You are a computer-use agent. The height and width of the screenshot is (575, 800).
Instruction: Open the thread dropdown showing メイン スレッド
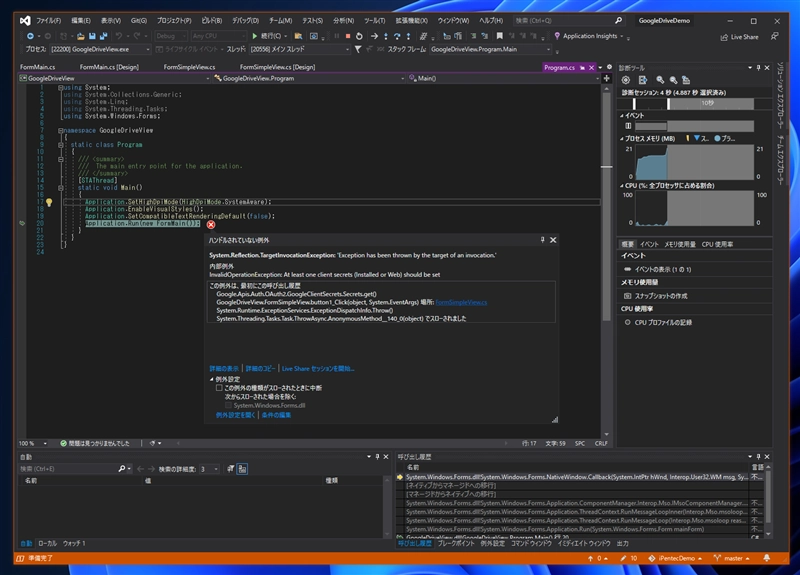300,49
